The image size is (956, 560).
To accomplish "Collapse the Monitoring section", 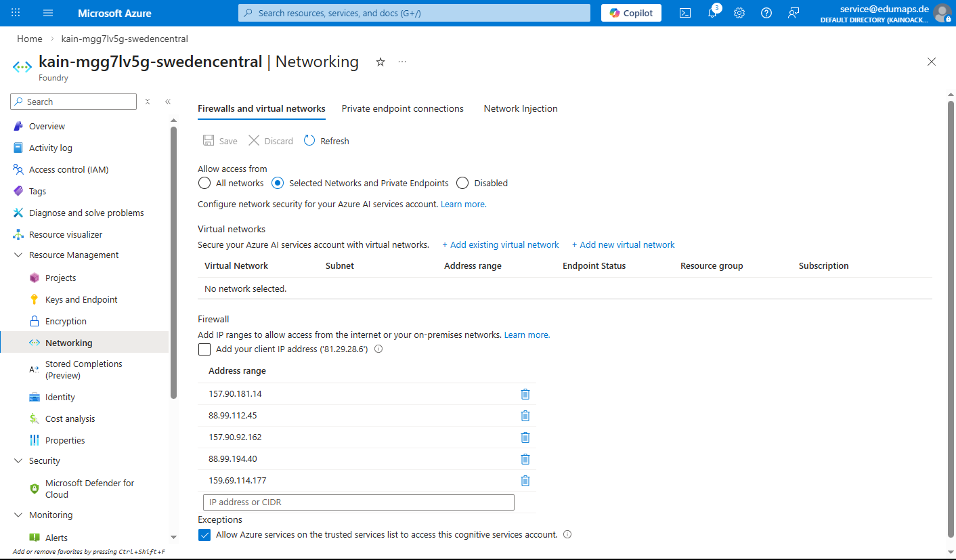I will tap(18, 515).
